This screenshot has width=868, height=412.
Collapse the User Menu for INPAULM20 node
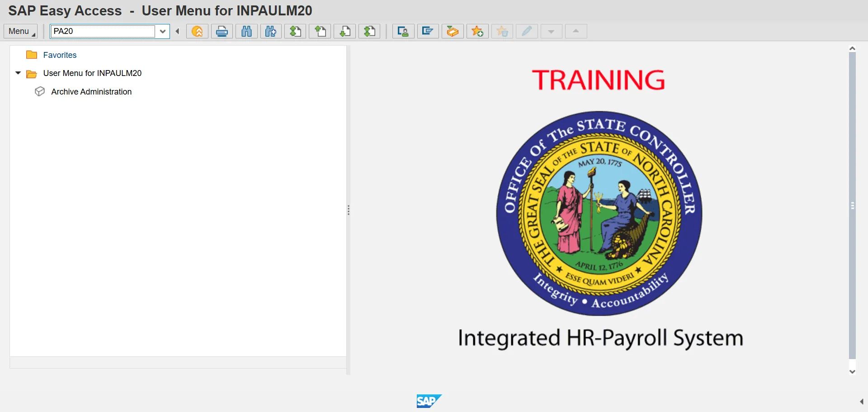coord(18,73)
